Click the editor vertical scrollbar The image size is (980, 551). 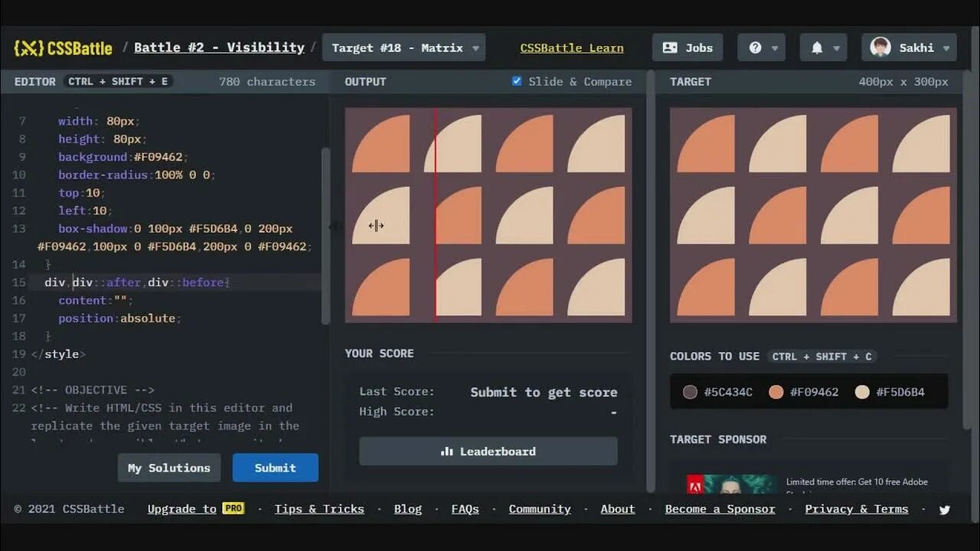tap(325, 236)
